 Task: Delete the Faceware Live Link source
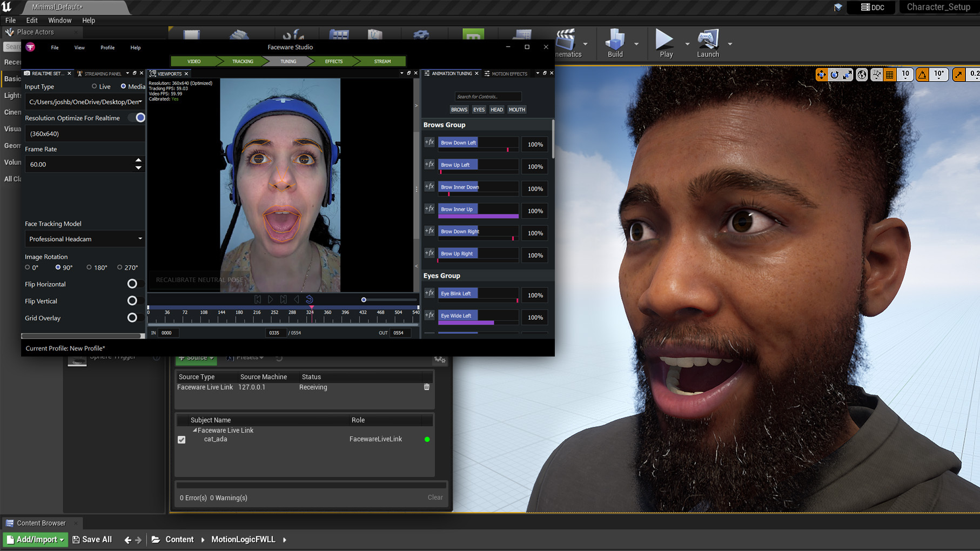point(426,387)
